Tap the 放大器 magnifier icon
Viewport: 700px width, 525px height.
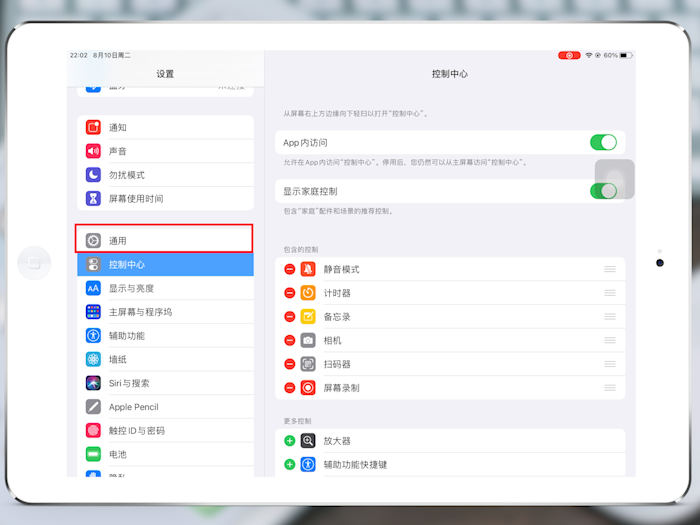(x=308, y=441)
